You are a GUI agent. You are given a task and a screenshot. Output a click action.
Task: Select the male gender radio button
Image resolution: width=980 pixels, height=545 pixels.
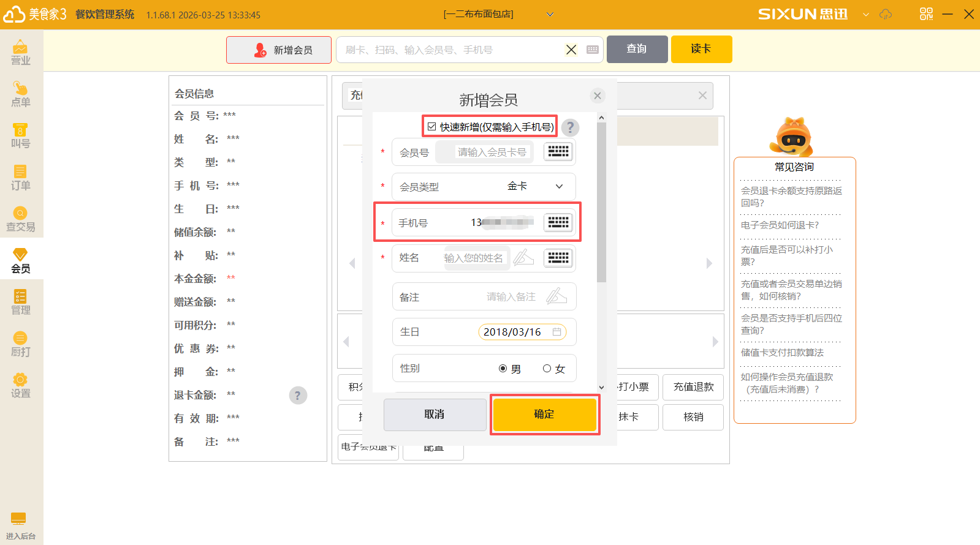tap(503, 369)
